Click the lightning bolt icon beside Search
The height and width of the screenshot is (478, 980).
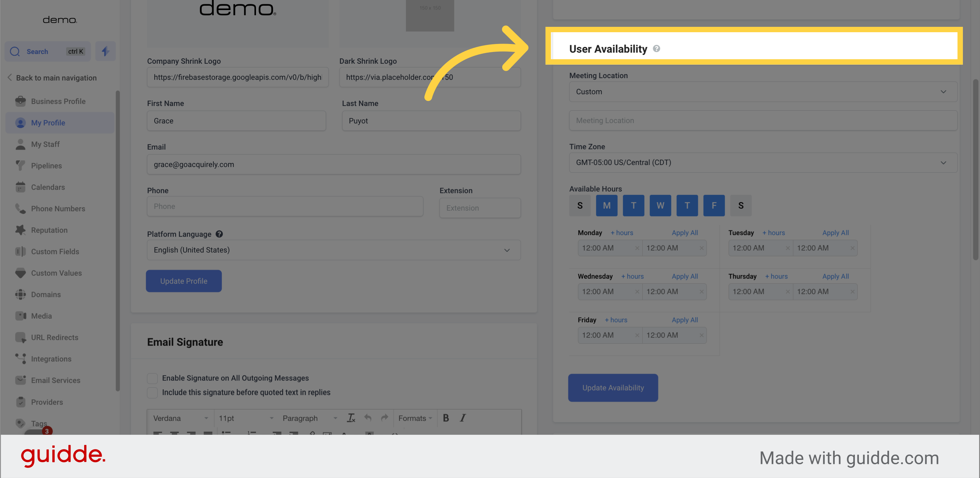(x=105, y=51)
